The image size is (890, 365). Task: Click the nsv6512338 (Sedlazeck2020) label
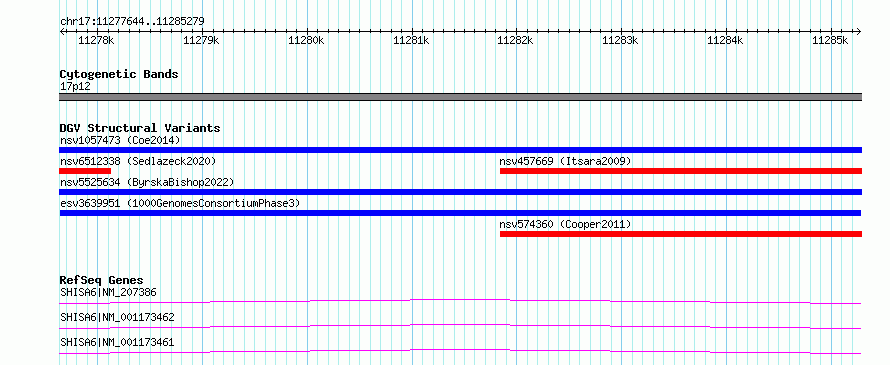(x=138, y=161)
